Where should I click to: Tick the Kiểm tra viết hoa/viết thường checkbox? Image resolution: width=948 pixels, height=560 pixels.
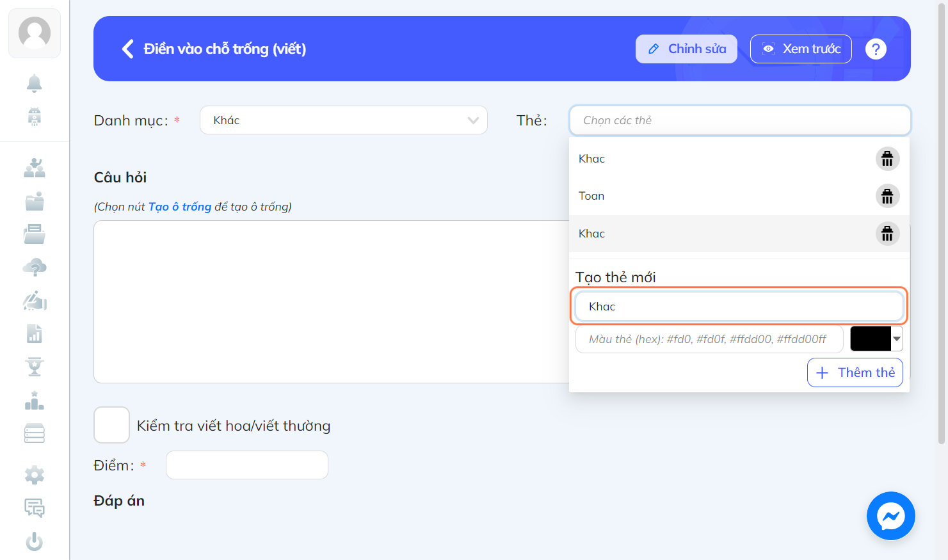[x=112, y=425]
